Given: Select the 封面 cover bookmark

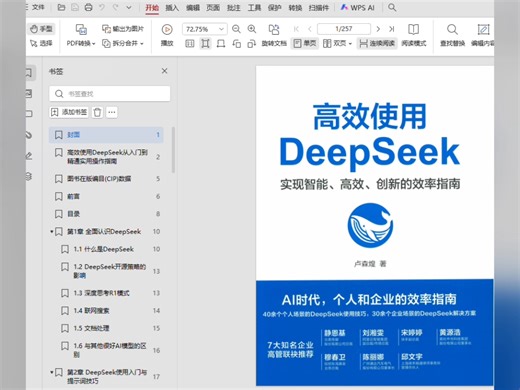Looking at the screenshot, I should tap(106, 135).
